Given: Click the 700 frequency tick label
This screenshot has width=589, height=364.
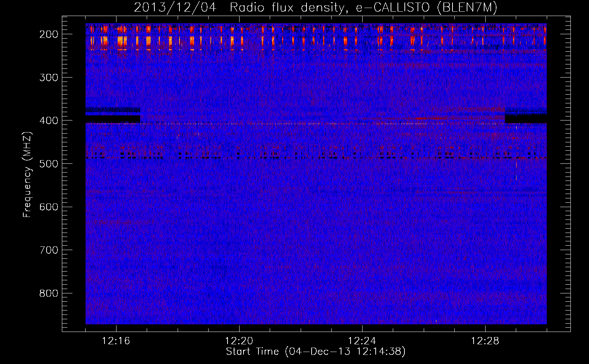Looking at the screenshot, I should [x=49, y=250].
